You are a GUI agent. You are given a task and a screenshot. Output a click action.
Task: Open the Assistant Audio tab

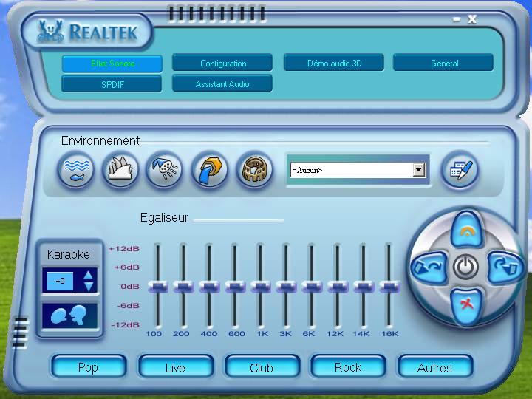coord(222,83)
